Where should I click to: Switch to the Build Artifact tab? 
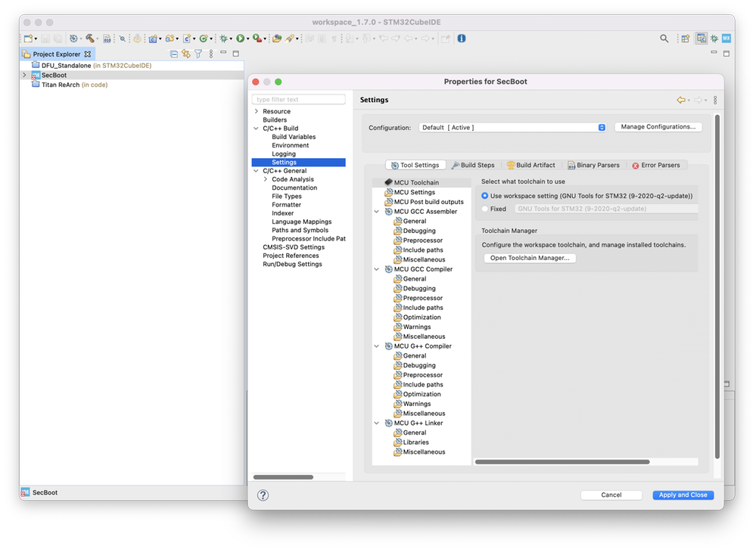(530, 165)
